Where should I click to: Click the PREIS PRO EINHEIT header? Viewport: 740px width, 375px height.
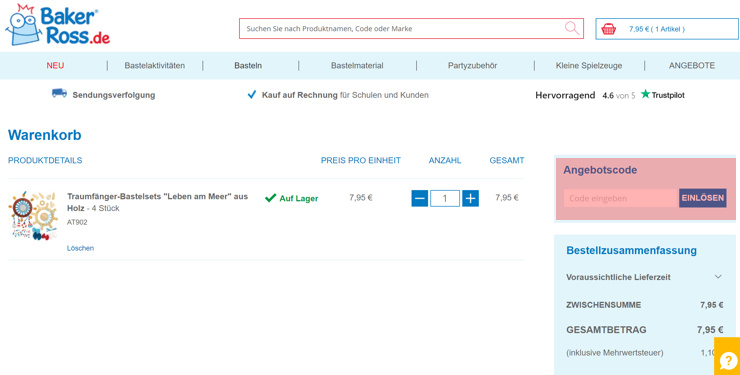click(x=361, y=160)
